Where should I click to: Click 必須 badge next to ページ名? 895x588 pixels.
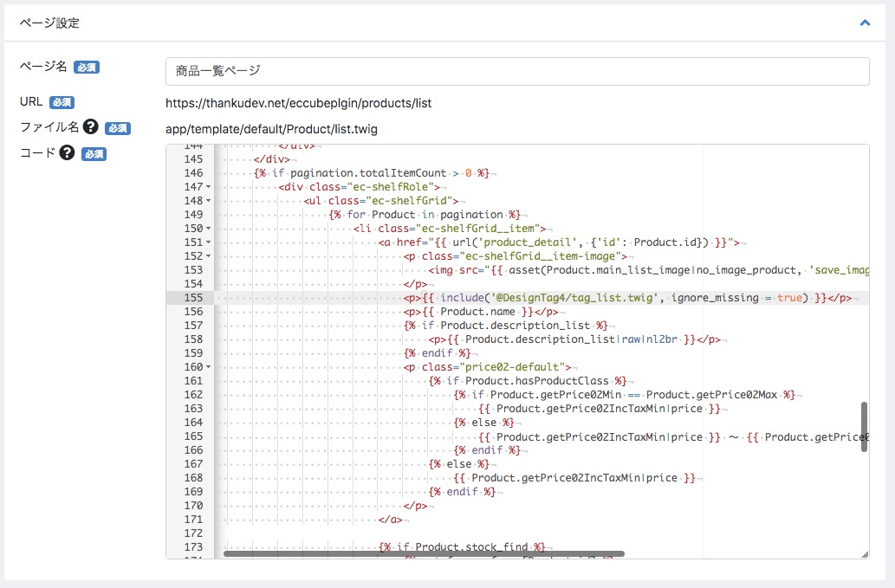tap(87, 68)
